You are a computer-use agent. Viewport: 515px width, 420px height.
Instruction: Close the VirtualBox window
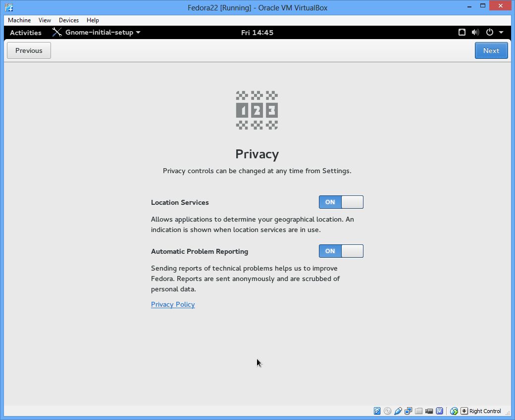(501, 5)
